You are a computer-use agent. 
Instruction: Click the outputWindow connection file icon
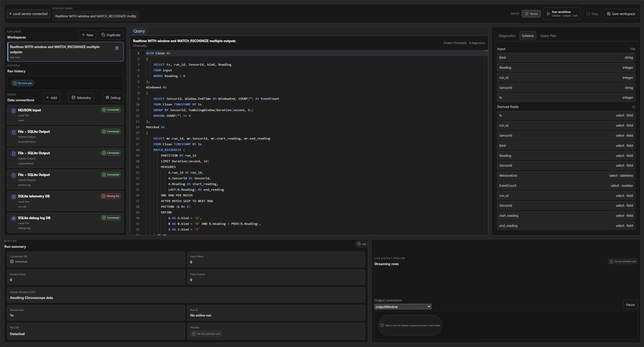pos(13,132)
